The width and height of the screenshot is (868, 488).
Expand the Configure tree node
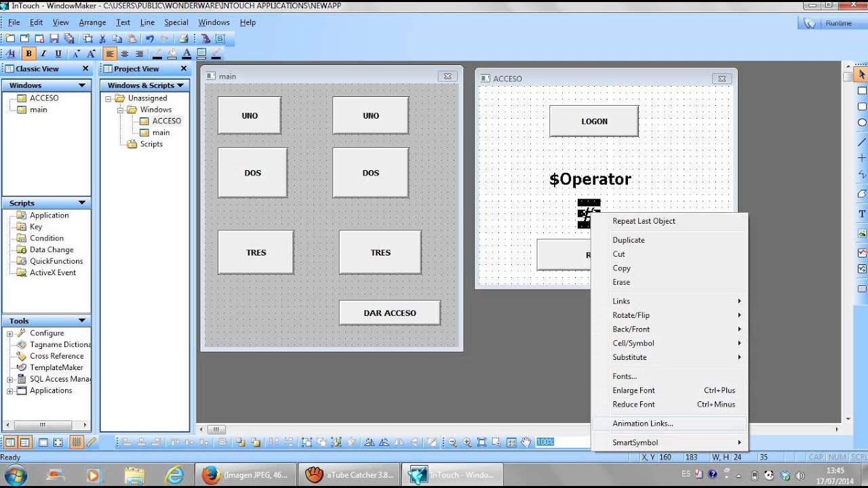(x=10, y=333)
